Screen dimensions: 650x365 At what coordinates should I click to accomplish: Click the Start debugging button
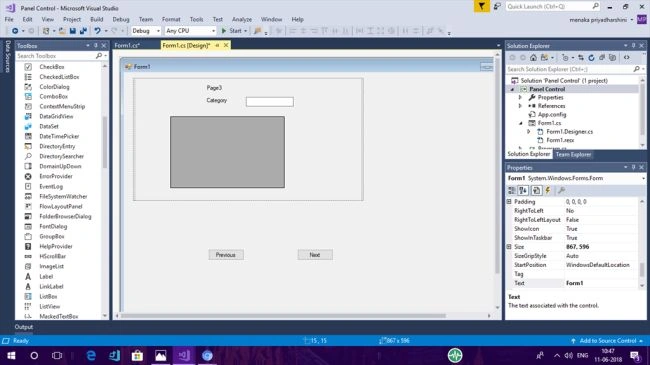(x=234, y=31)
